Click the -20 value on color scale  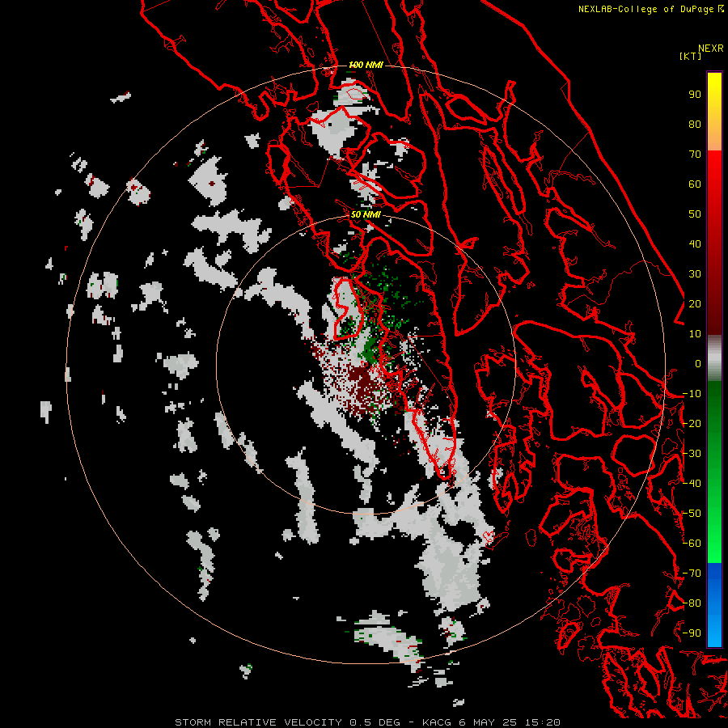point(692,424)
